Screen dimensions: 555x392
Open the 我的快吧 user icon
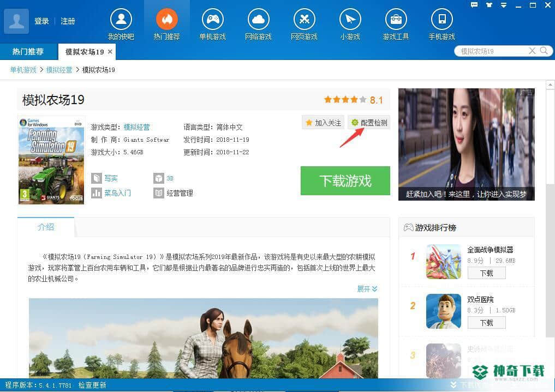[x=121, y=19]
